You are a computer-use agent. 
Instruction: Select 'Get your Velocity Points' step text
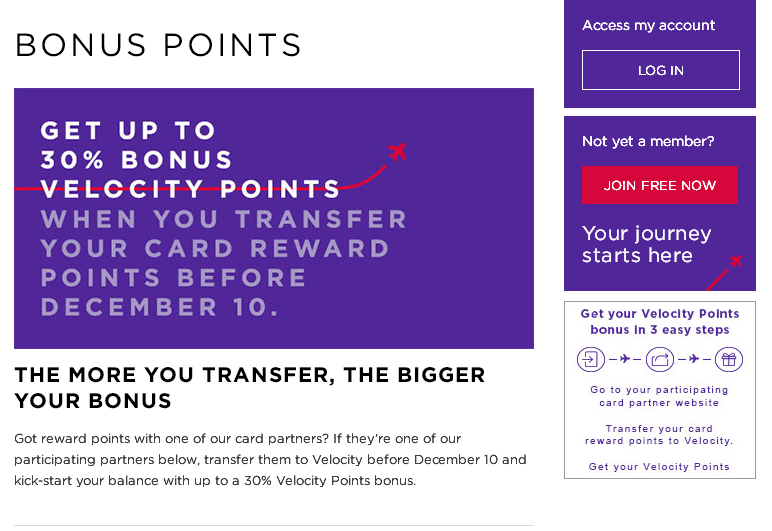659,467
